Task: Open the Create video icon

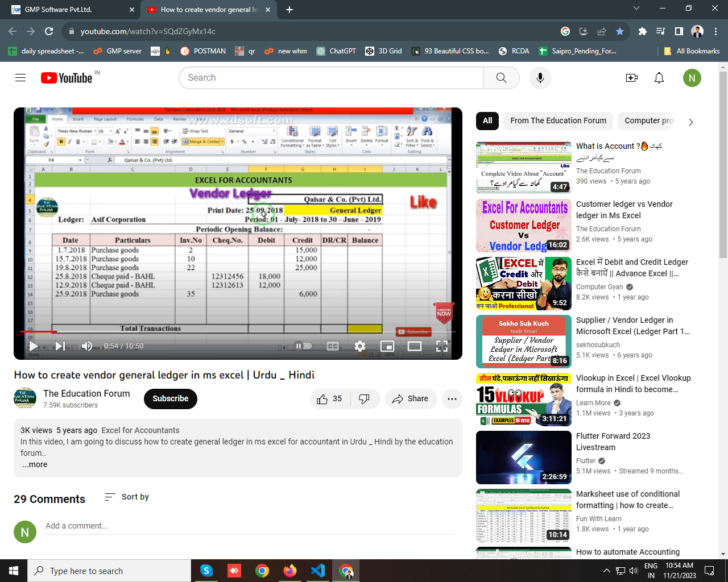Action: click(631, 78)
